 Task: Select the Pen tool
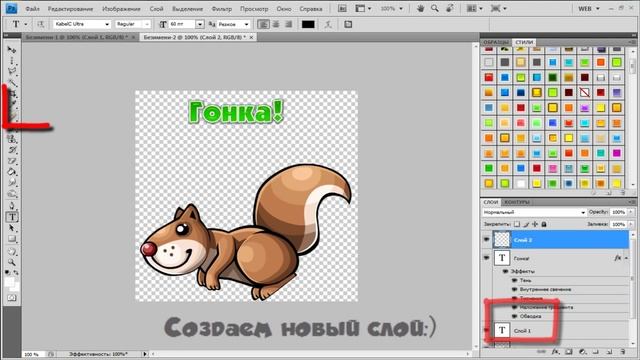click(x=11, y=206)
